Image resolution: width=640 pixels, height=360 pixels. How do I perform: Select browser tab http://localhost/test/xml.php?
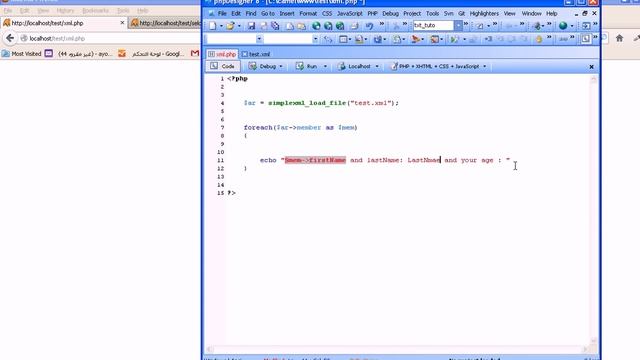pyautogui.click(x=64, y=23)
